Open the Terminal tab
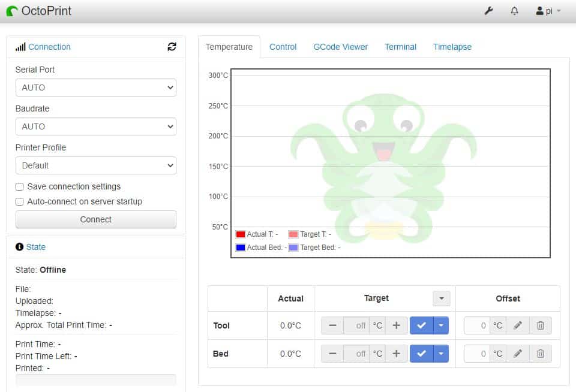 tap(400, 47)
